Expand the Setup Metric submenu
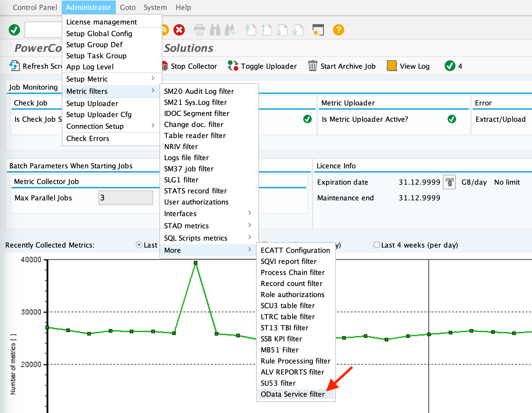The width and height of the screenshot is (532, 413). click(x=111, y=79)
